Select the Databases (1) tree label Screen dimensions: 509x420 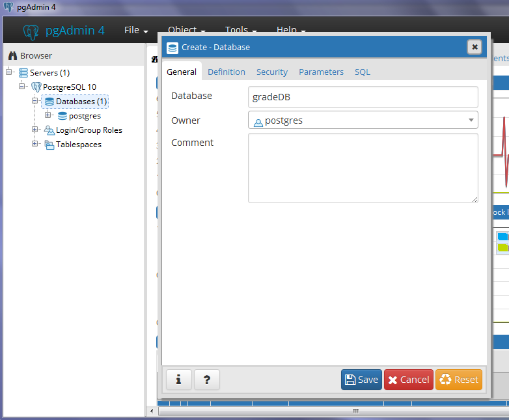tap(81, 102)
